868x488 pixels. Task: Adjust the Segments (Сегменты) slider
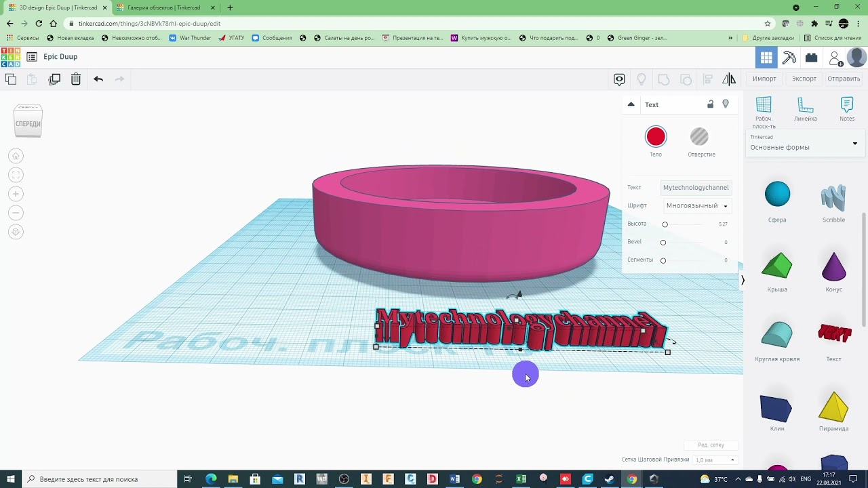click(x=663, y=260)
